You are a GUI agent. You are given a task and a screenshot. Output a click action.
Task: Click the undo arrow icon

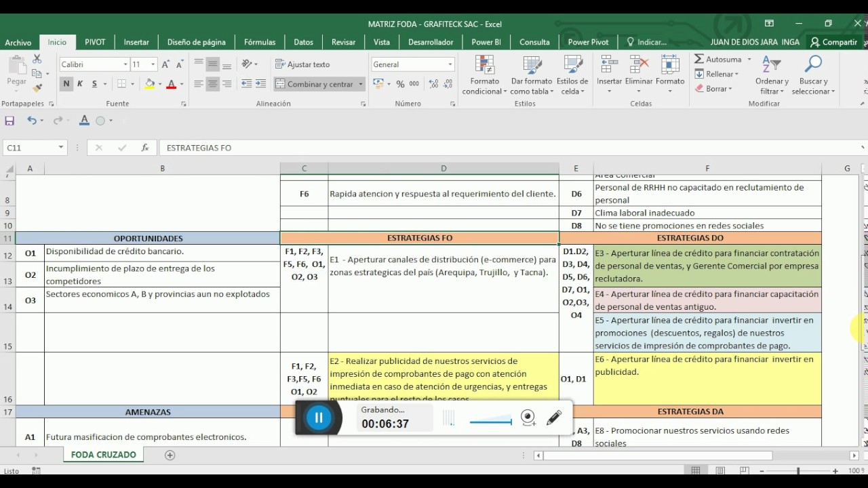tap(31, 121)
